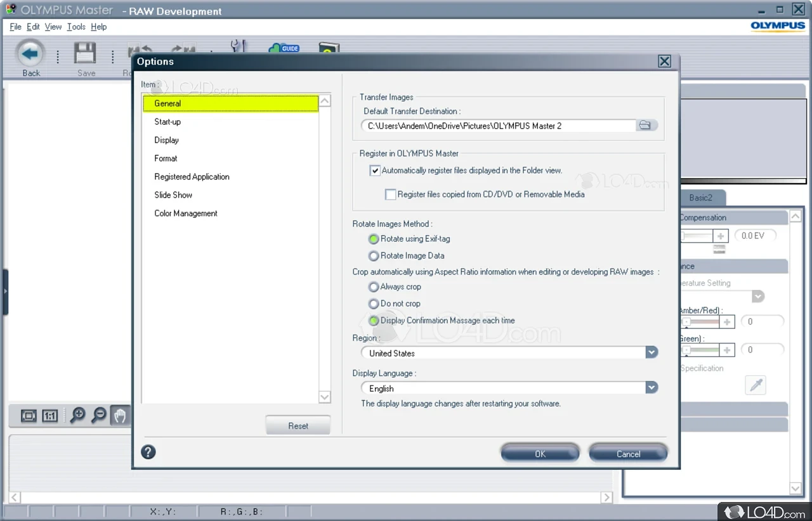This screenshot has height=521, width=812.
Task: Open the Display Language dropdown
Action: [652, 388]
